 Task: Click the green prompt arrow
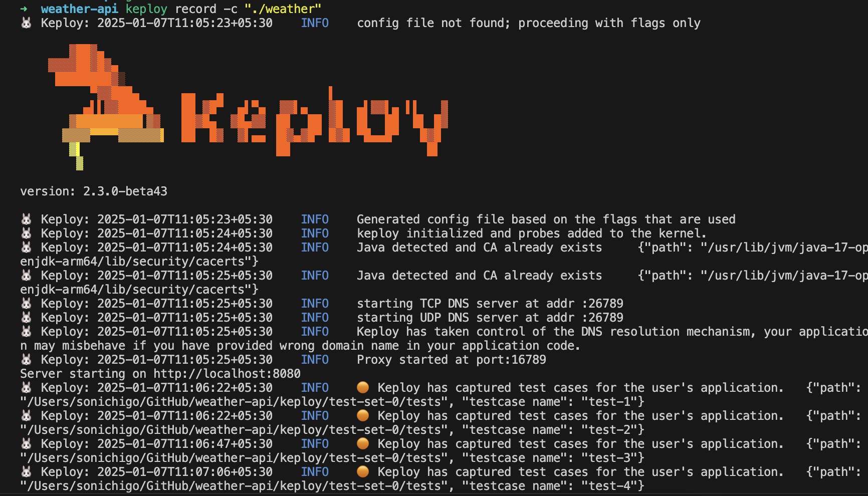coord(24,9)
